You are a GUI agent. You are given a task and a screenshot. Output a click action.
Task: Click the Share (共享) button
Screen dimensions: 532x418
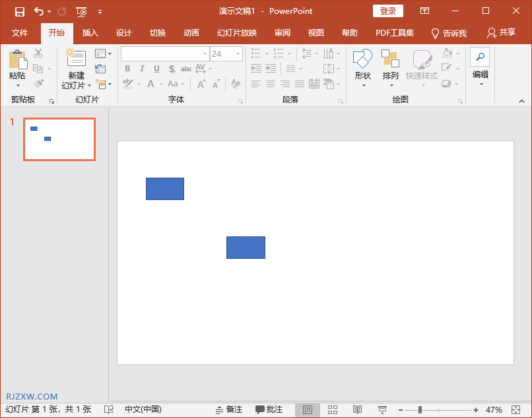coord(501,33)
